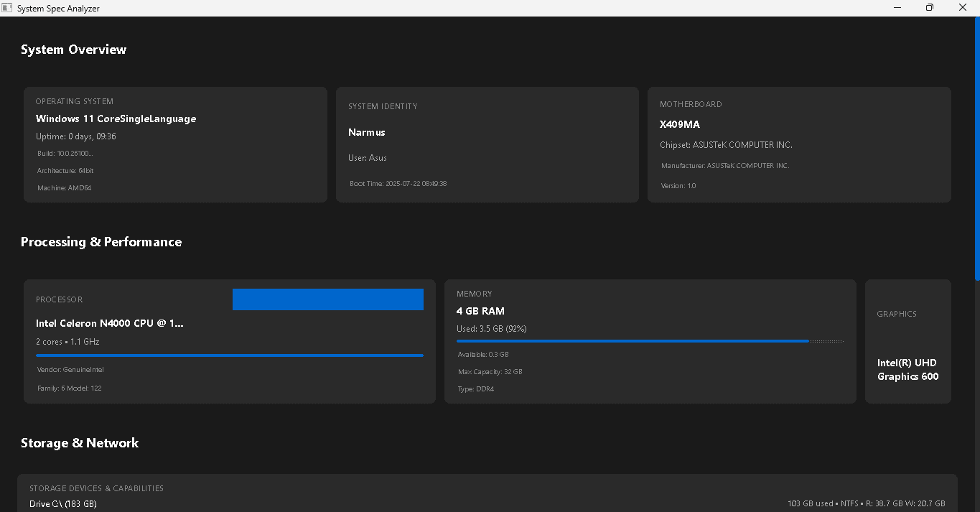Click the GRAPHICS label
Image resolution: width=980 pixels, height=512 pixels.
click(x=897, y=315)
